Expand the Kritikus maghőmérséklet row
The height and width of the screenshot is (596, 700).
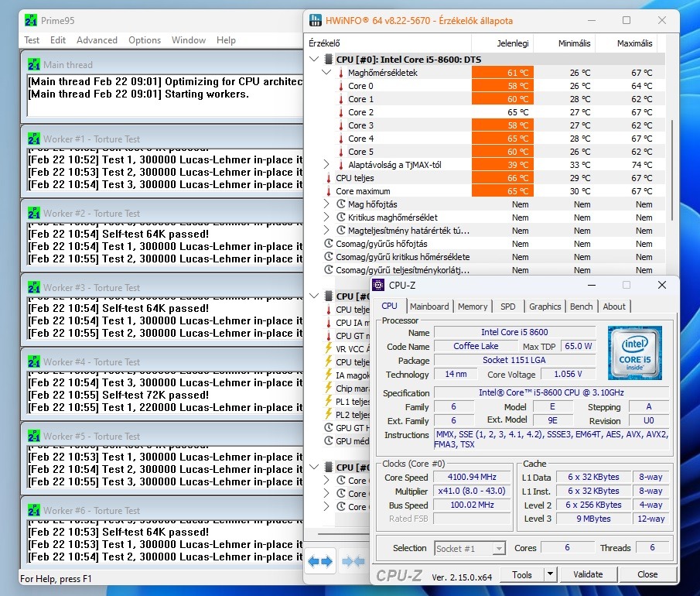pyautogui.click(x=327, y=218)
